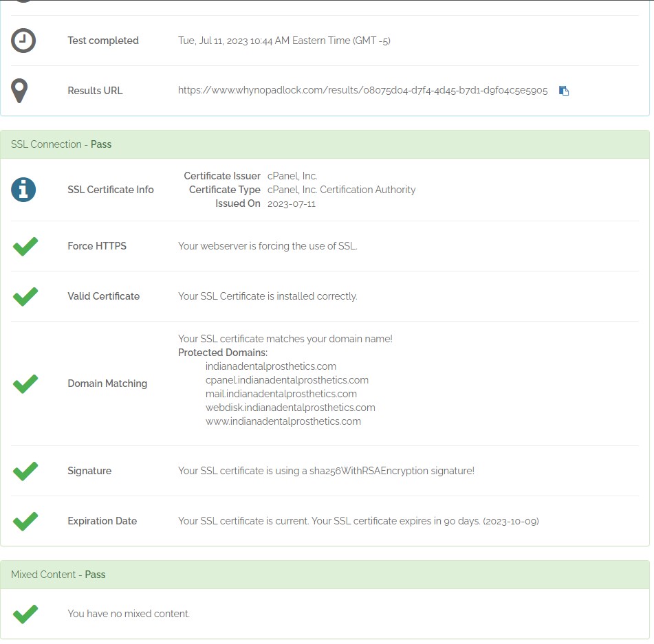Click the green checkmark beside Valid Certificate
654x644 pixels.
pos(25,296)
